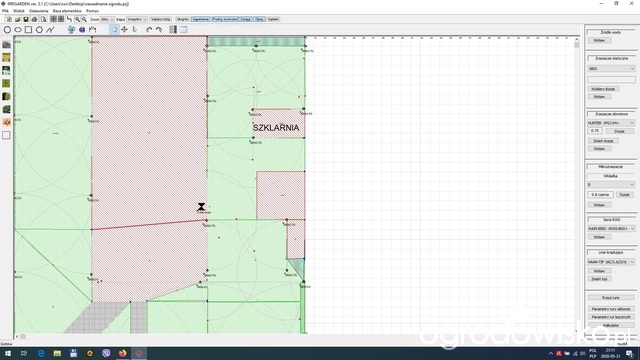Screen dimensions: 640x360
Task: Save project with the floppy disk icon
Action: [26, 19]
